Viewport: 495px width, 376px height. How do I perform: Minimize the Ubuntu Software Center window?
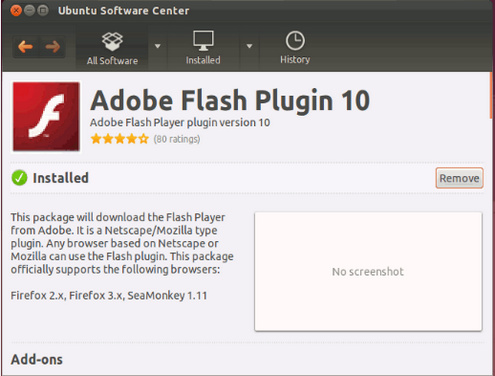(x=29, y=10)
